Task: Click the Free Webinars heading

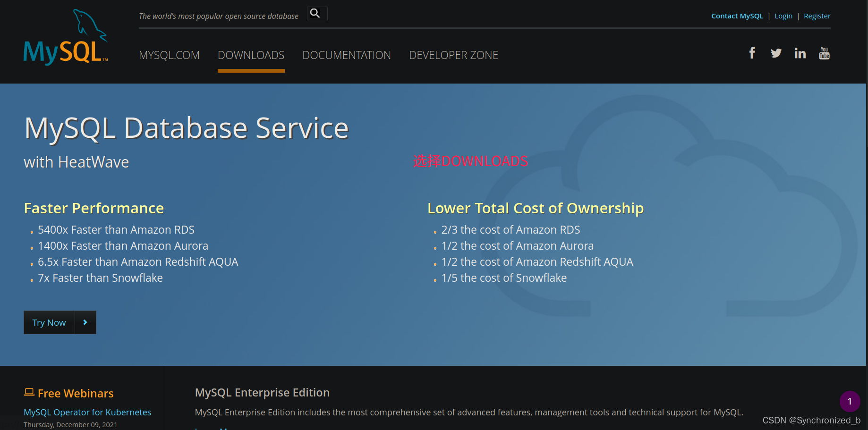Action: (x=76, y=393)
